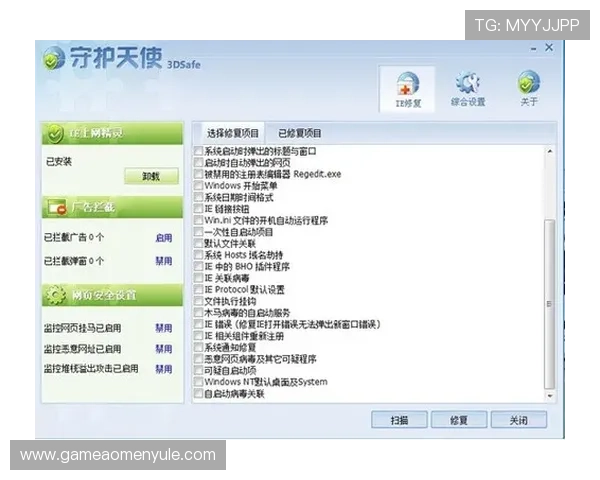Click the IE上网精灵 shield icon

point(54,133)
